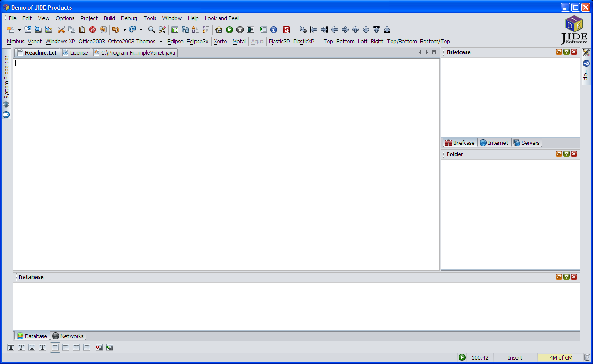Open the Undo history dropdown arrow

tap(124, 30)
